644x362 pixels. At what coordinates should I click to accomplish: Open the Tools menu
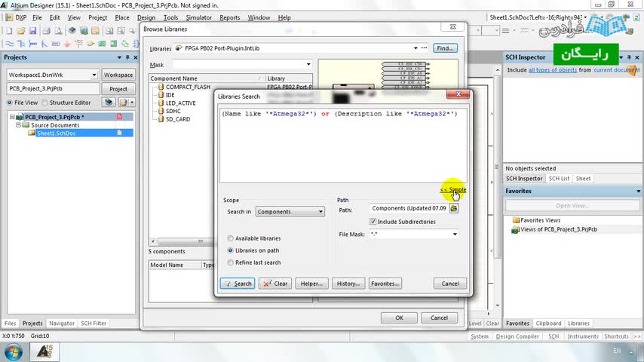tap(170, 17)
